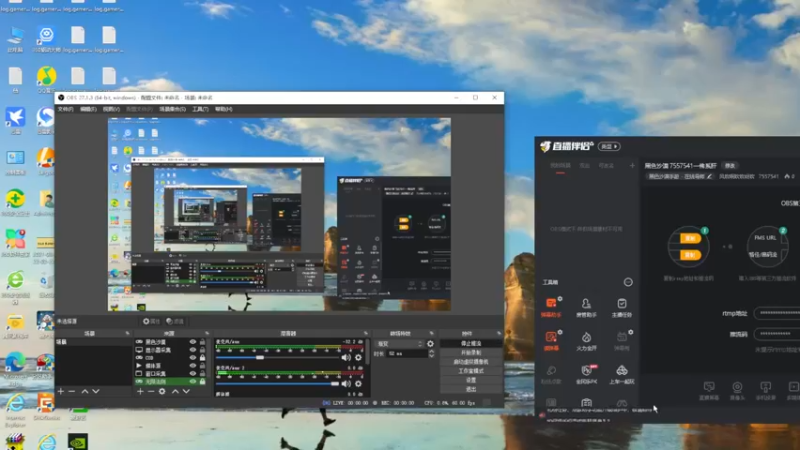Screen dimensions: 800x450
Task: Open 上车一起玩 tool in 直播伴侣 toolbox
Action: [621, 374]
